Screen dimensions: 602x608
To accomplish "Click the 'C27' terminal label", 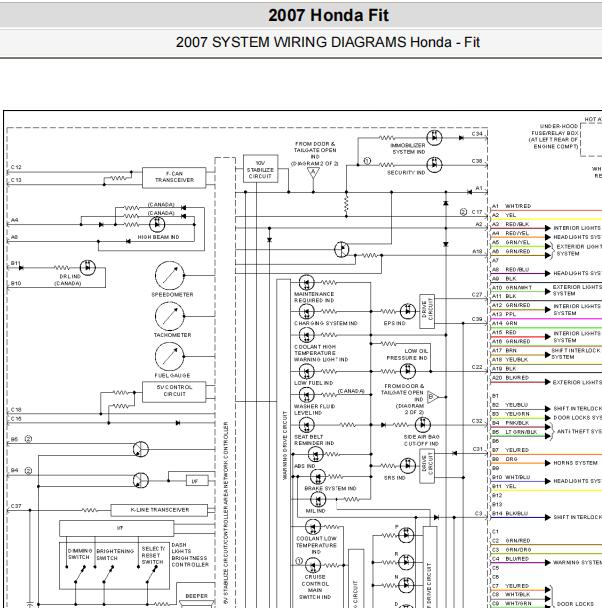I will tap(477, 295).
